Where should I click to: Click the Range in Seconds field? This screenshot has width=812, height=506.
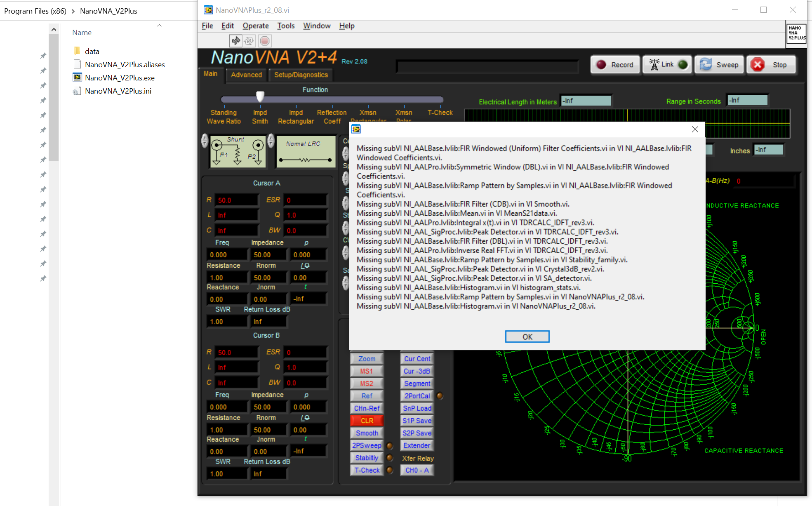(x=748, y=100)
